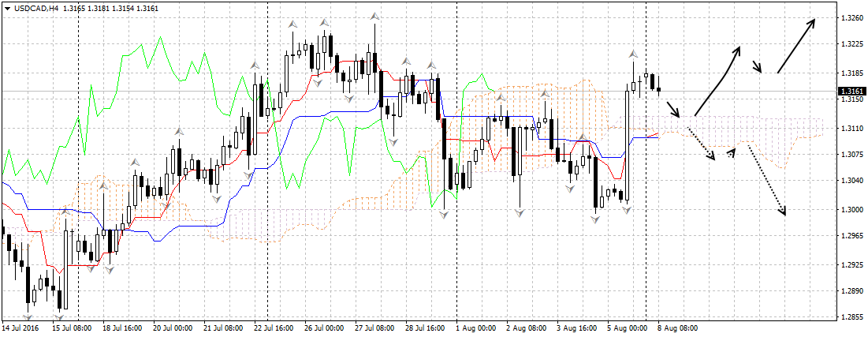The height and width of the screenshot is (337, 868).
Task: Click the 1.3000 level on the price scale
Action: point(851,209)
